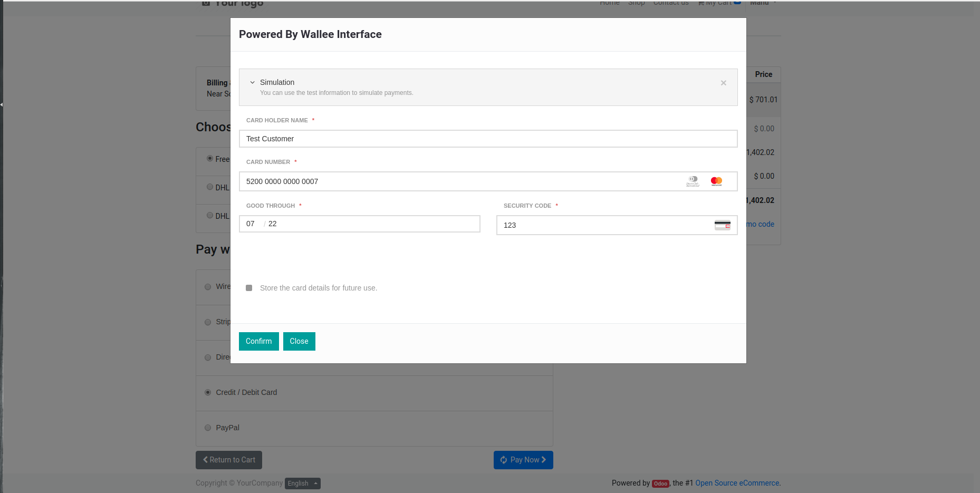The width and height of the screenshot is (980, 493).
Task: Click the Pay Now button
Action: click(523, 460)
